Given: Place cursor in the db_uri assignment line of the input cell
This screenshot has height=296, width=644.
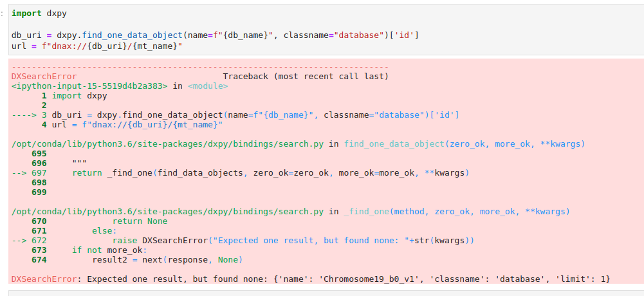Looking at the screenshot, I should pos(216,35).
